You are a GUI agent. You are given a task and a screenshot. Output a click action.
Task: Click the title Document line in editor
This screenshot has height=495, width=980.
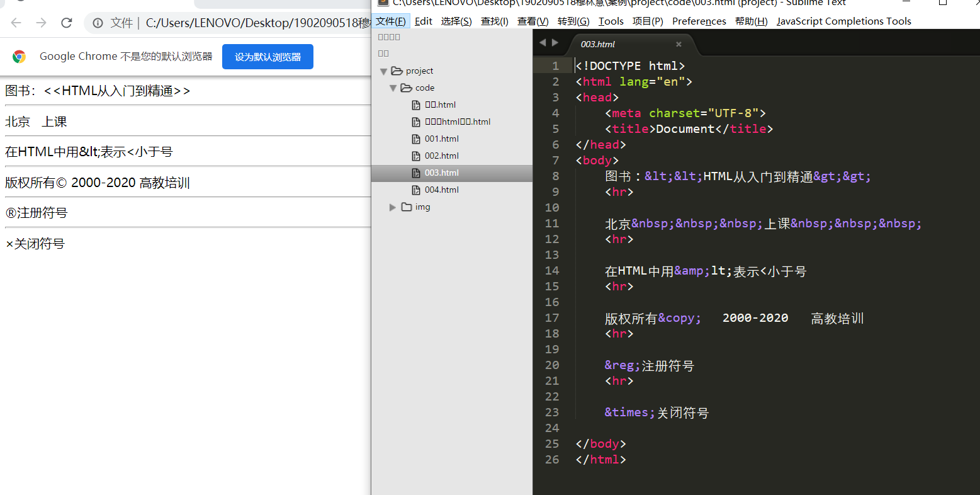pos(689,129)
